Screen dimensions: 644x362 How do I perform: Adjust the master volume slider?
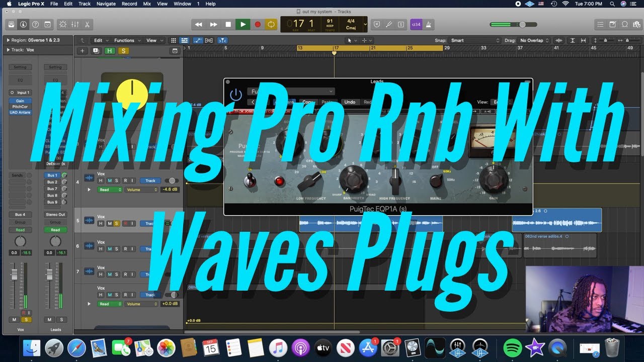[514, 24]
